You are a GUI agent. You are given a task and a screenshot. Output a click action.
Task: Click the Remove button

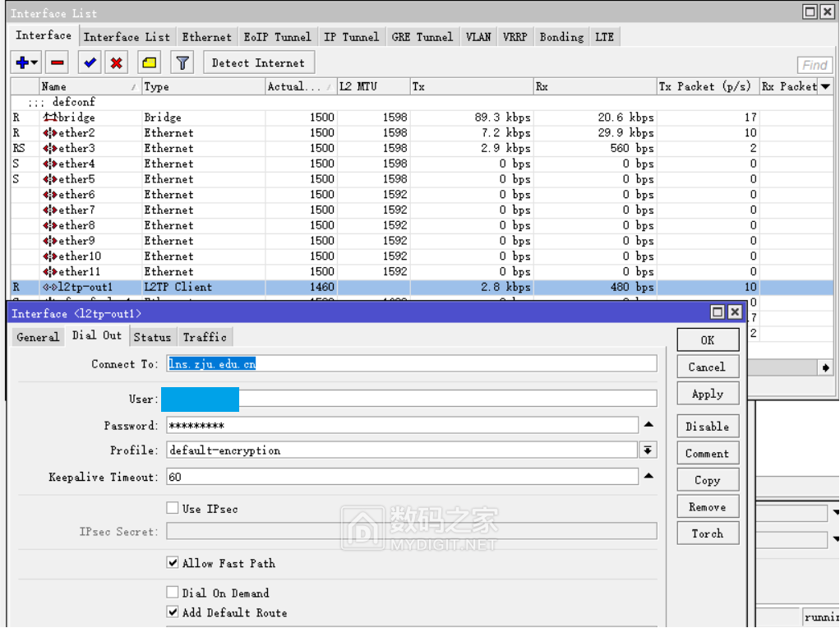click(x=708, y=506)
